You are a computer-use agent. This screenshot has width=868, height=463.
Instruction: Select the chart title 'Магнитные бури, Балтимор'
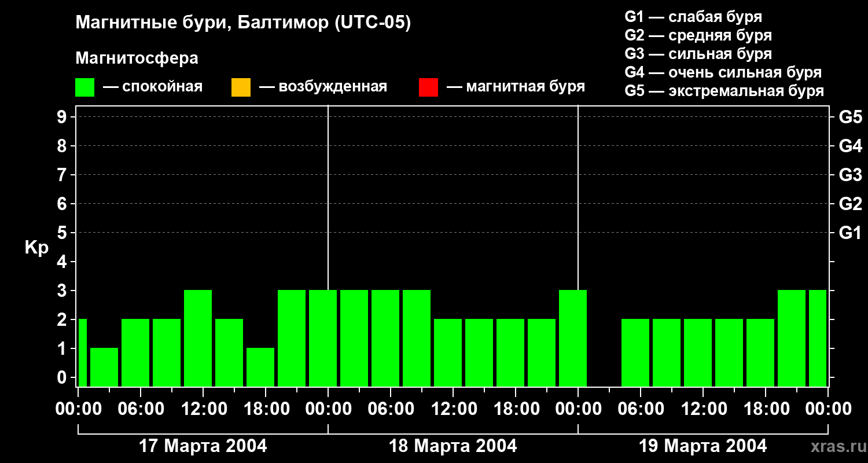243,23
